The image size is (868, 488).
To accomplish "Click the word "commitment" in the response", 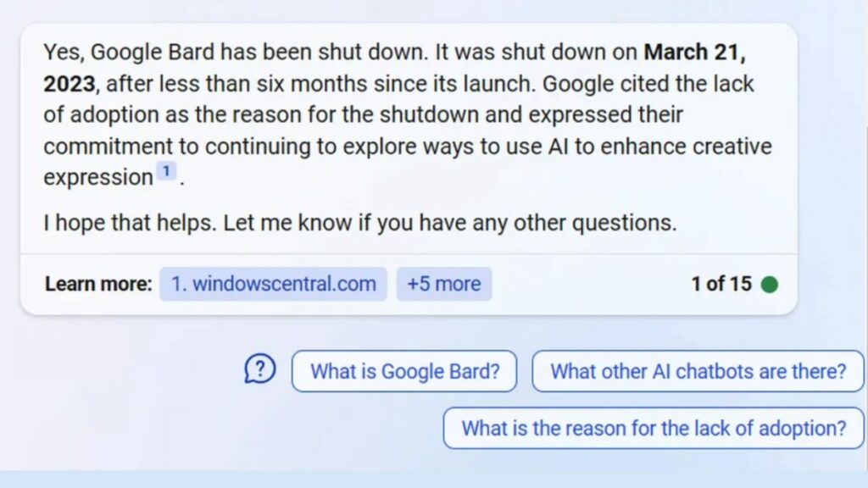I will [x=102, y=146].
